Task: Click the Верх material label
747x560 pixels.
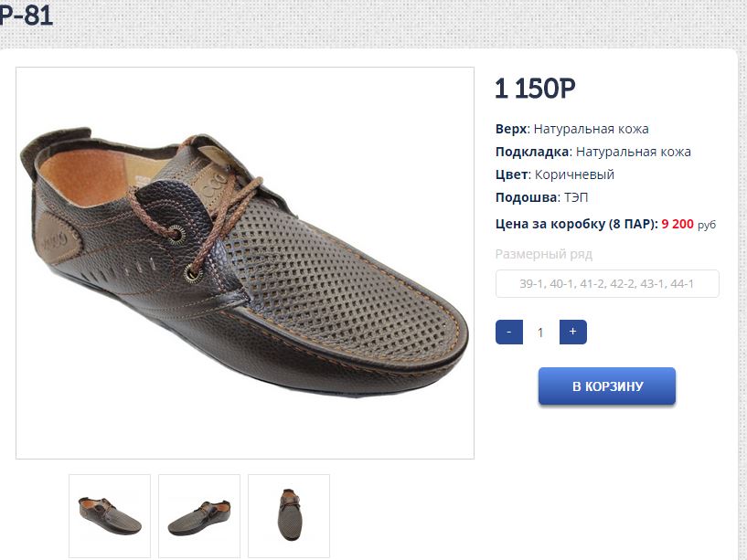Action: click(x=511, y=129)
